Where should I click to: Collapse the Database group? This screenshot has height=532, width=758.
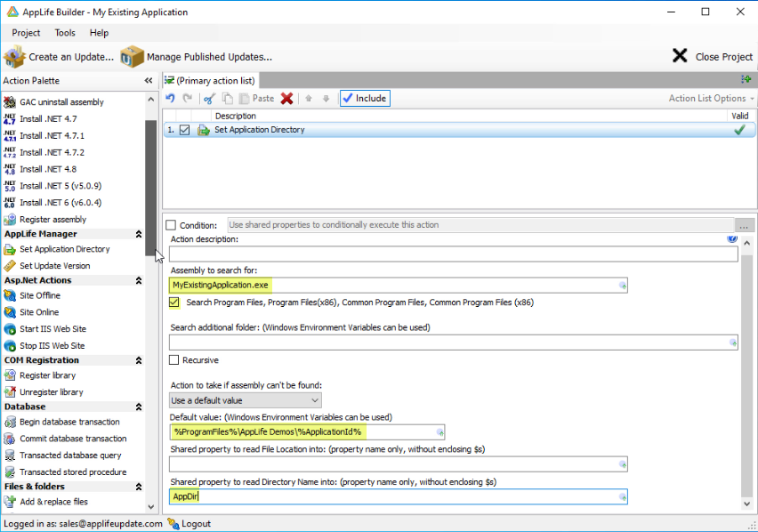click(x=139, y=407)
